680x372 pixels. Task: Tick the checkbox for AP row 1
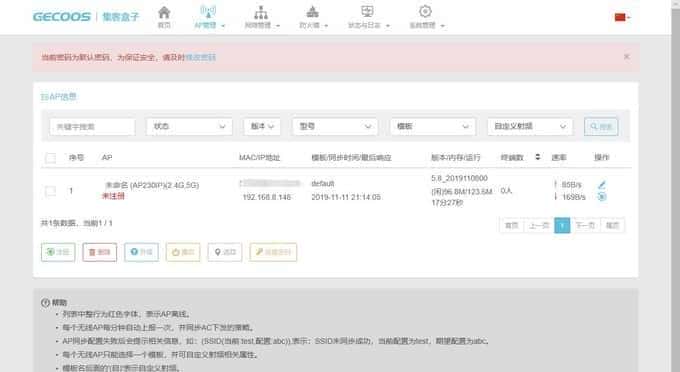[51, 191]
